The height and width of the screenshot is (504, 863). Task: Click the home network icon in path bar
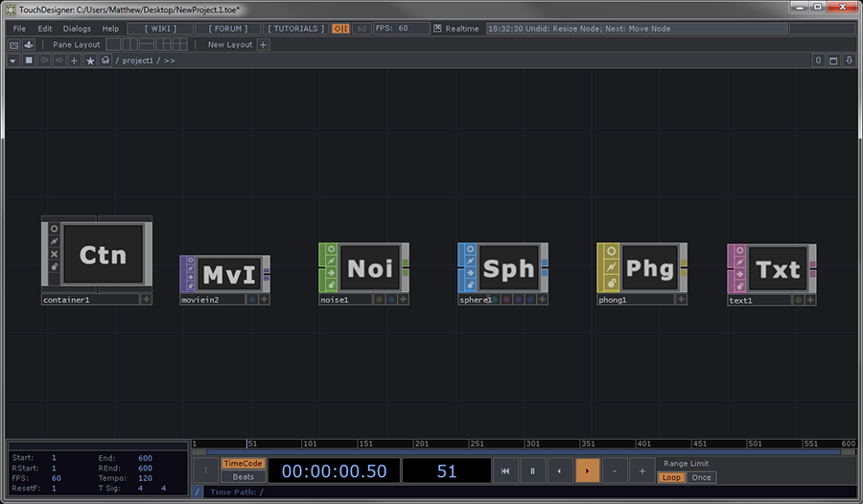click(x=105, y=60)
